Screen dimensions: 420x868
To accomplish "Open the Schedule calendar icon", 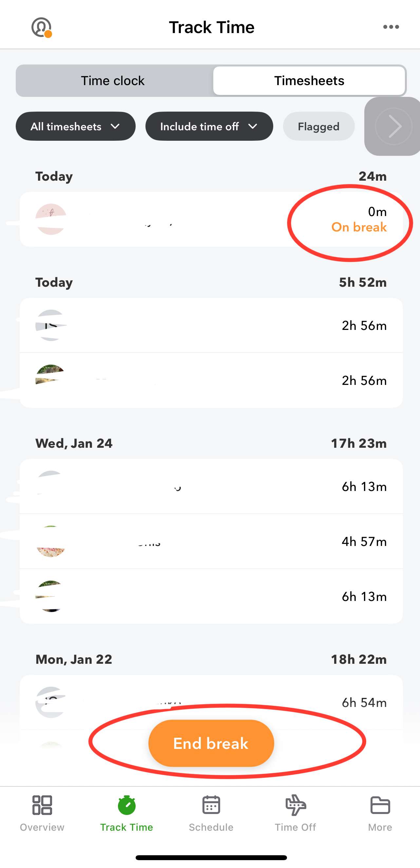I will point(211,805).
